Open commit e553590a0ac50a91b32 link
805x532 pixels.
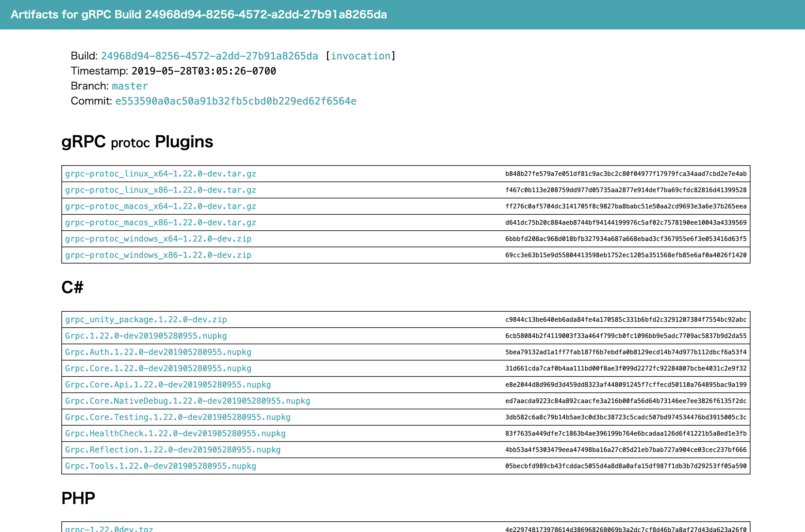pos(236,101)
